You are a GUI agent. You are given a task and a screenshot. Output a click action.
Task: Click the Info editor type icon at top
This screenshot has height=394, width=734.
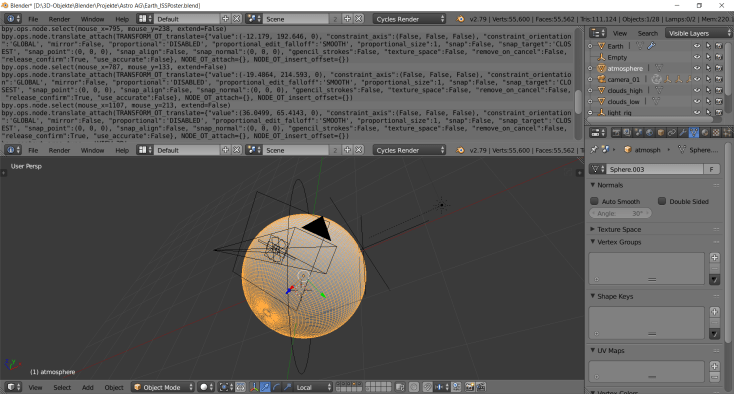13,19
